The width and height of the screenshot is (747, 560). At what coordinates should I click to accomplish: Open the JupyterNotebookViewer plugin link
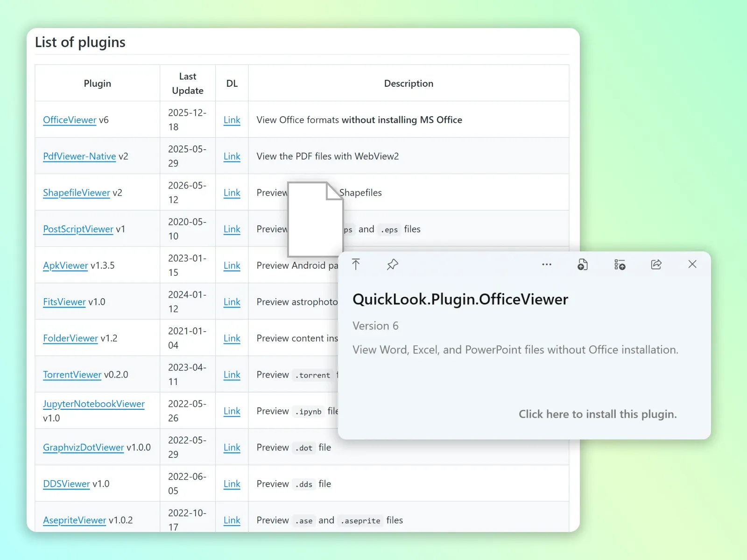94,404
